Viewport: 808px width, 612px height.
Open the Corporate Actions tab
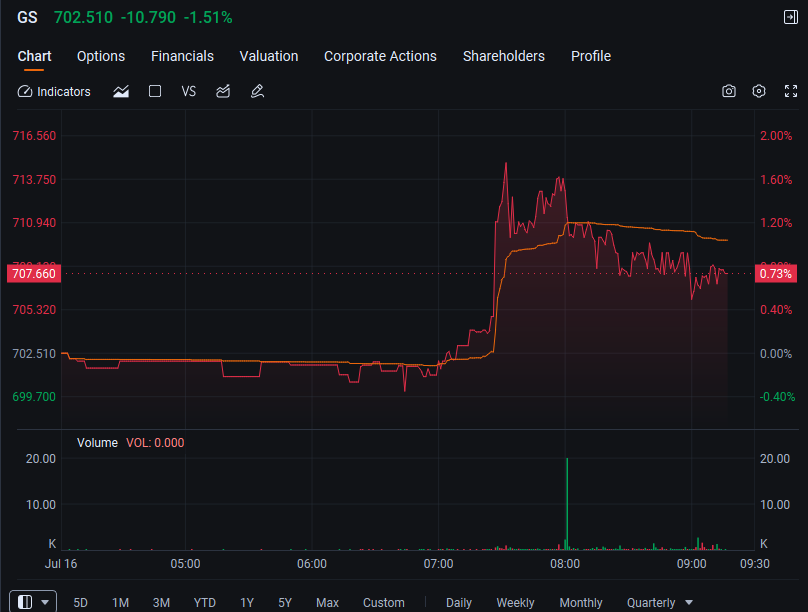tap(380, 56)
